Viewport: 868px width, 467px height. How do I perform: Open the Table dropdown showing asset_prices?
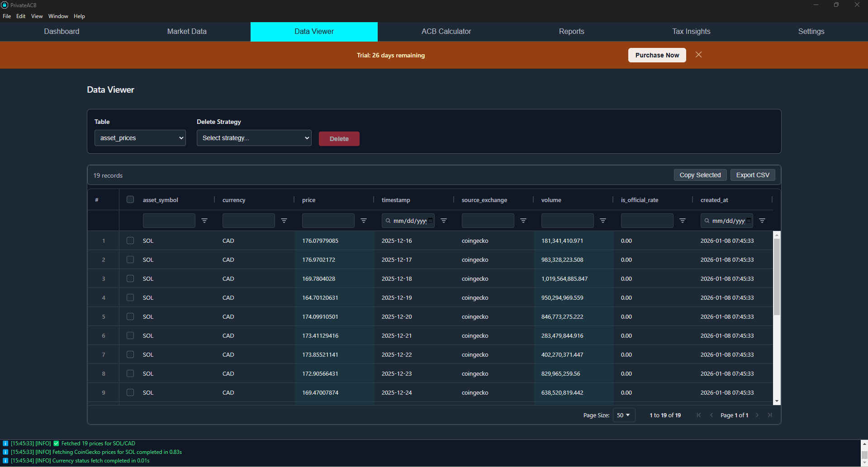click(x=140, y=138)
